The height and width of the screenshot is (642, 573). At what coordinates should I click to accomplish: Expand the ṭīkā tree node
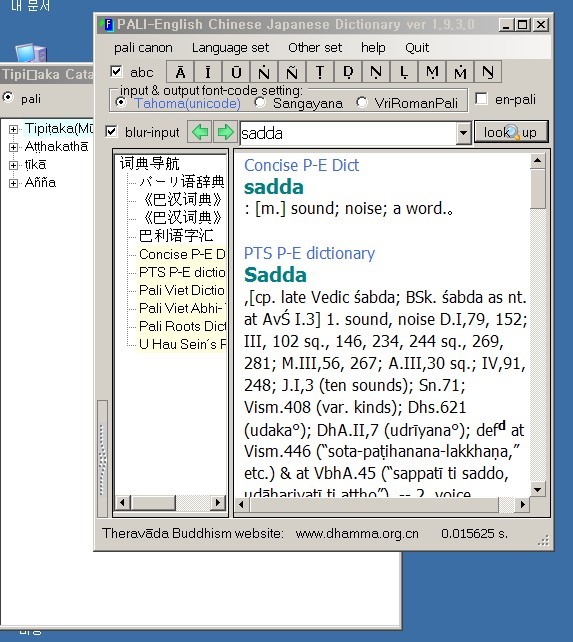[x=13, y=165]
